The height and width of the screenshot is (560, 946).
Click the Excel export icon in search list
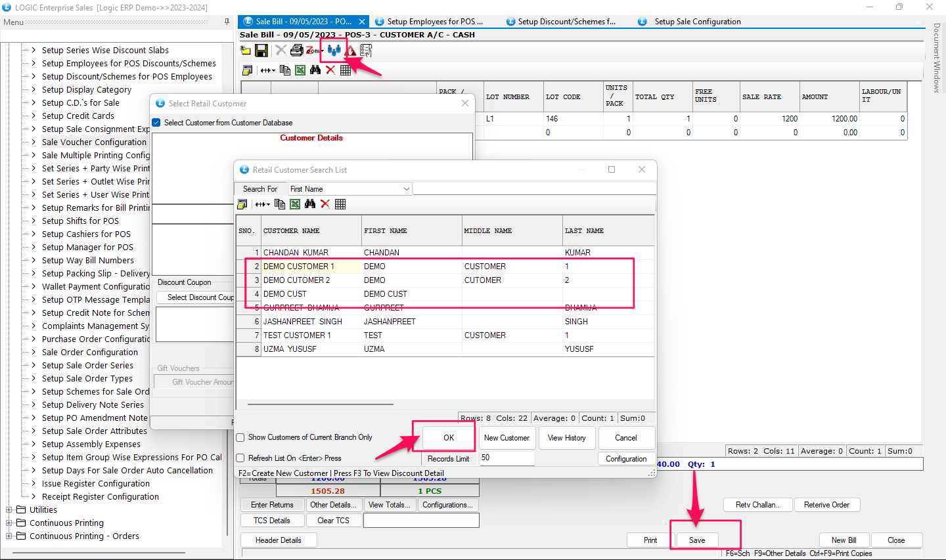[295, 204]
